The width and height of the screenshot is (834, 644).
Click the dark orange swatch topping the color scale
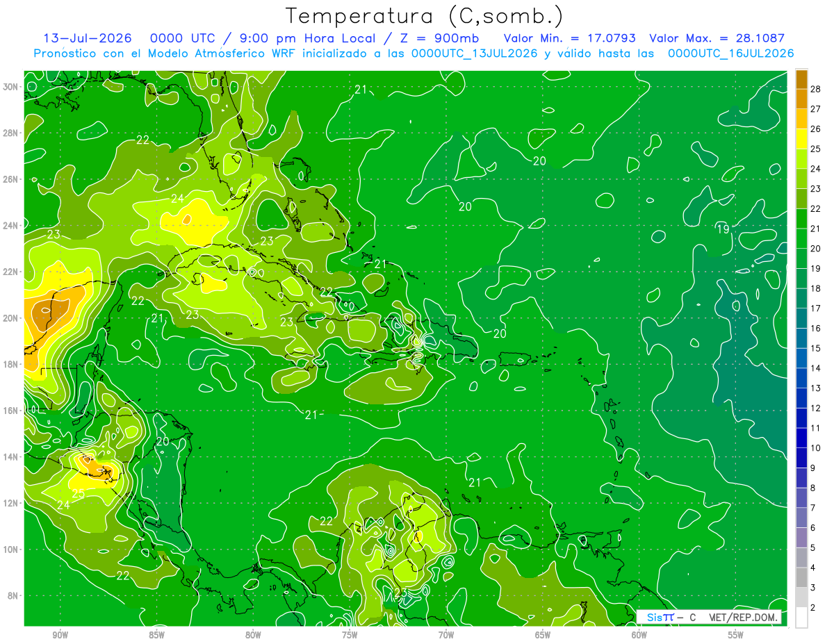point(801,79)
